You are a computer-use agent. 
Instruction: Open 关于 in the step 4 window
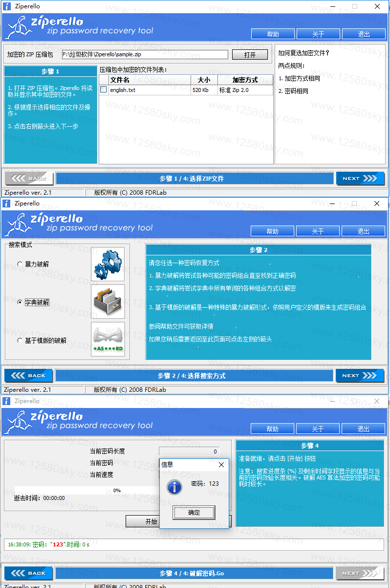tap(318, 429)
